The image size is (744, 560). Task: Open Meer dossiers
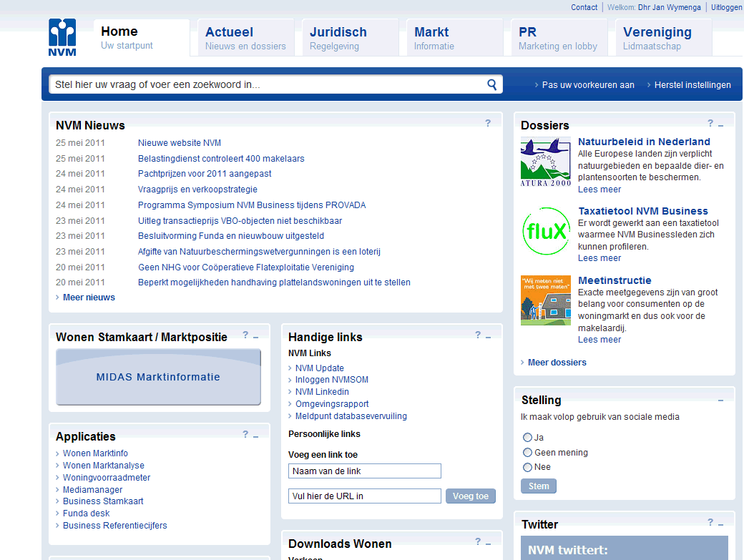[x=557, y=363]
